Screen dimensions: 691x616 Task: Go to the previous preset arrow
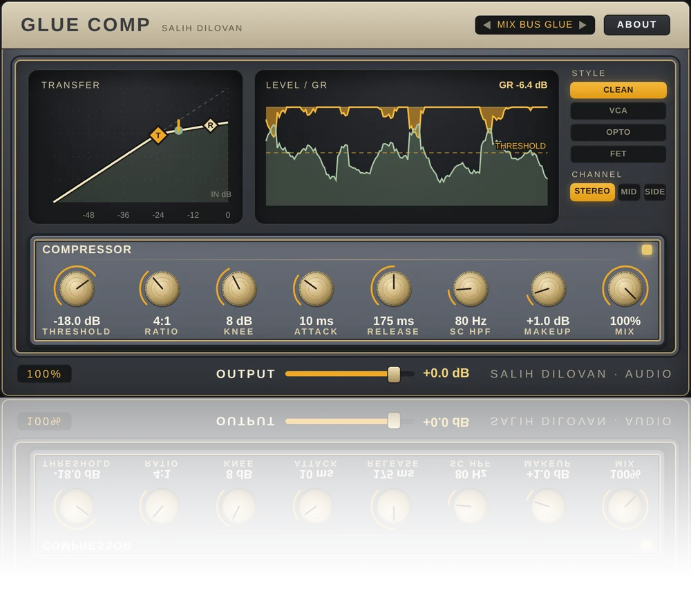(486, 25)
